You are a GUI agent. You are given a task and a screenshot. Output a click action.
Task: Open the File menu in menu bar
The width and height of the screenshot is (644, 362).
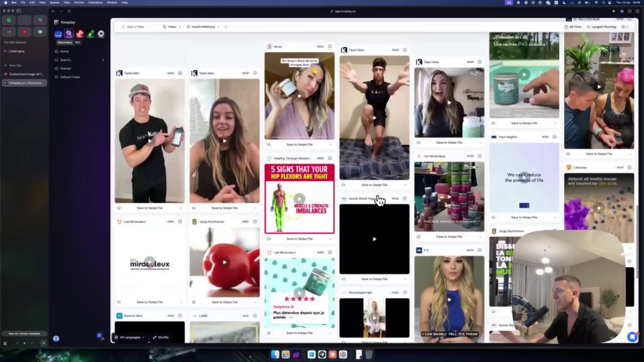click(x=23, y=3)
